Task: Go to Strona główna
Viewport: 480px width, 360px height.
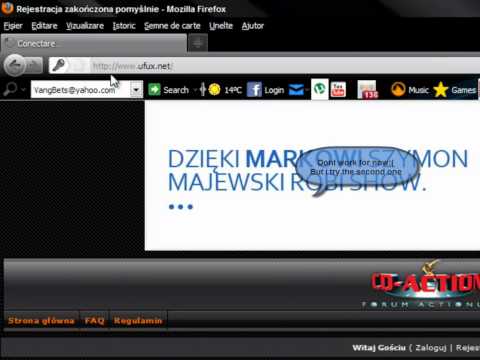Action: point(41,321)
